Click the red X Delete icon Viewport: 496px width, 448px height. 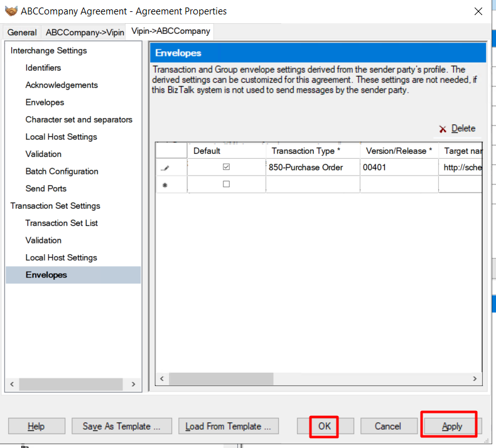pyautogui.click(x=443, y=129)
